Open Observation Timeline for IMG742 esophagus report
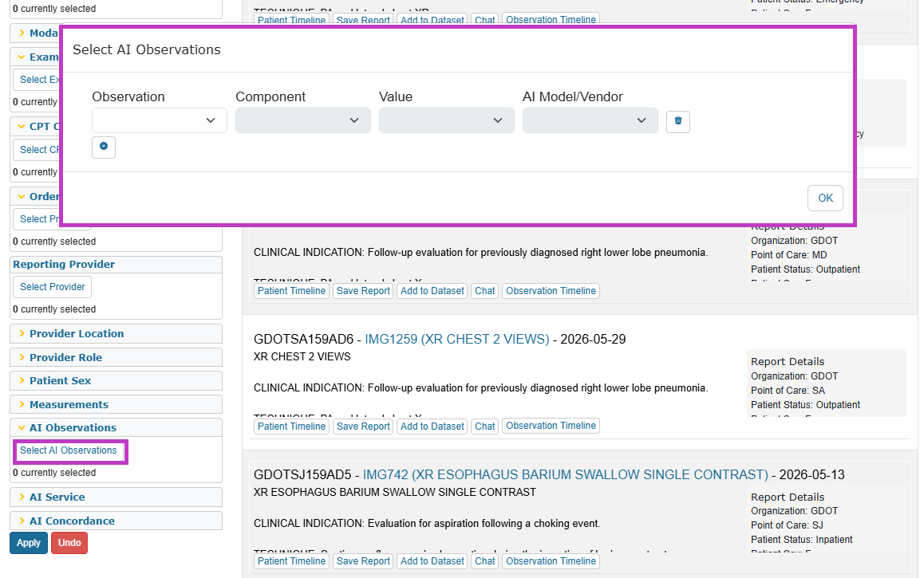 tap(551, 561)
